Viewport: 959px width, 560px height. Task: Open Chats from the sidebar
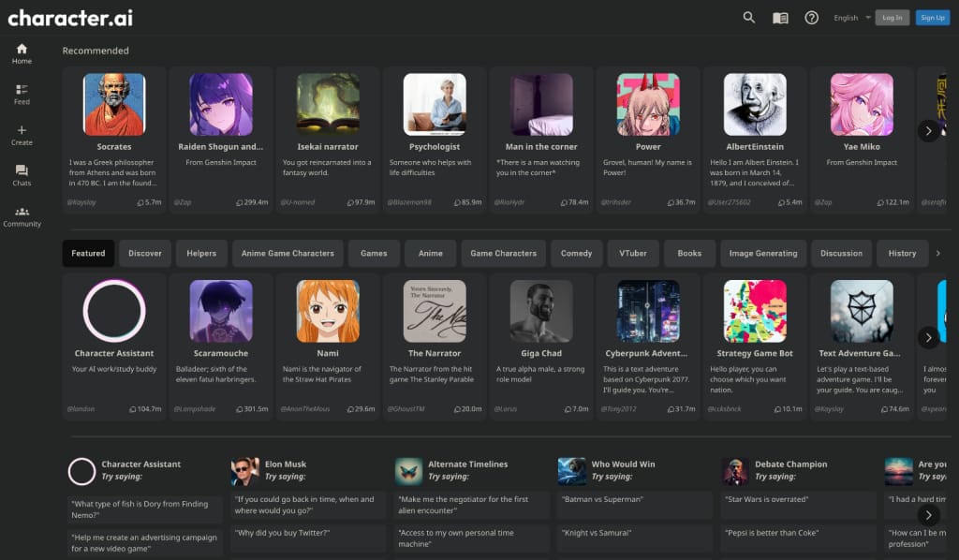22,175
